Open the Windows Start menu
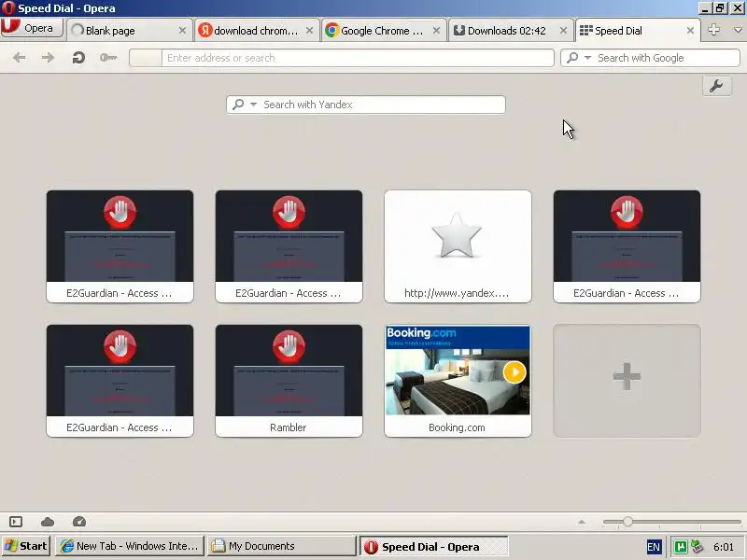 (26, 546)
